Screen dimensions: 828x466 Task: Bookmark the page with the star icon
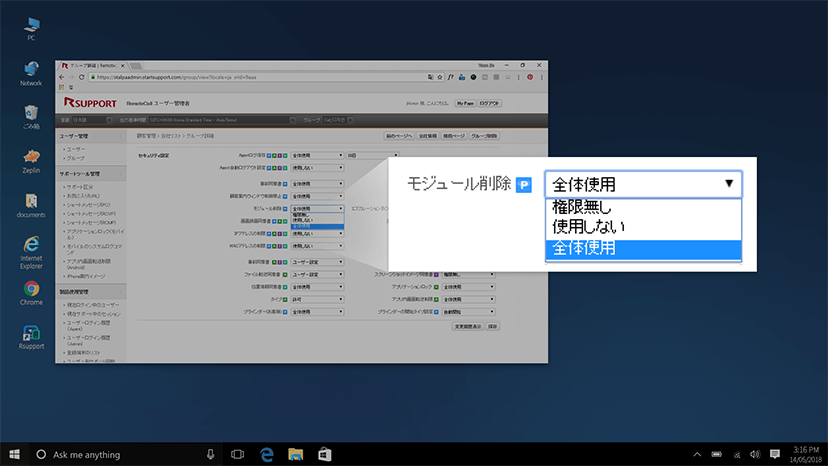(439, 77)
